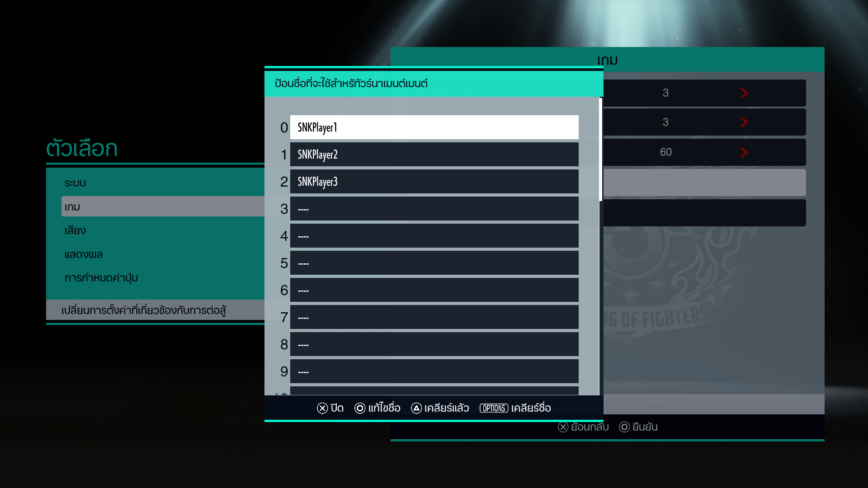Click the red arrow on the first 3 row
Viewport: 868px width, 488px height.
(744, 93)
